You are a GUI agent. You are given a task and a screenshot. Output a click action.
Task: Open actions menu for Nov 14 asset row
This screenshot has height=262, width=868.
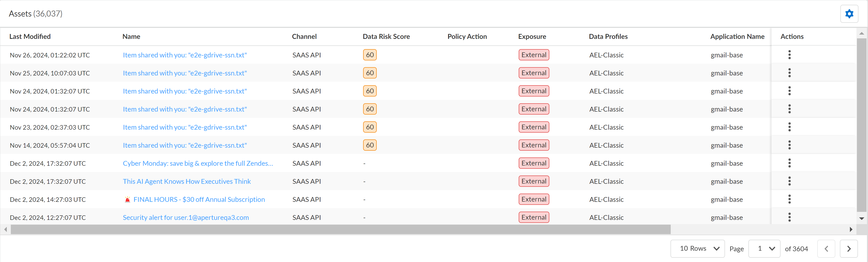click(789, 145)
